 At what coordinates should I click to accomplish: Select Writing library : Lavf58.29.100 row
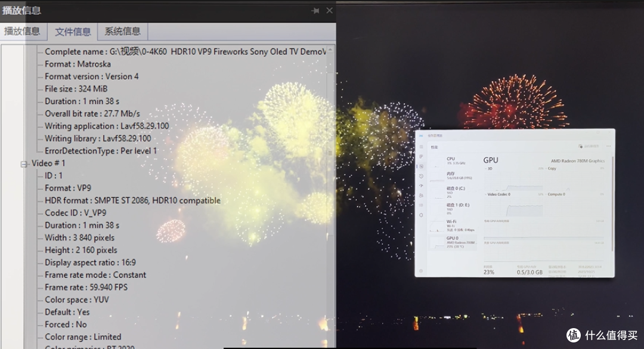tap(98, 138)
